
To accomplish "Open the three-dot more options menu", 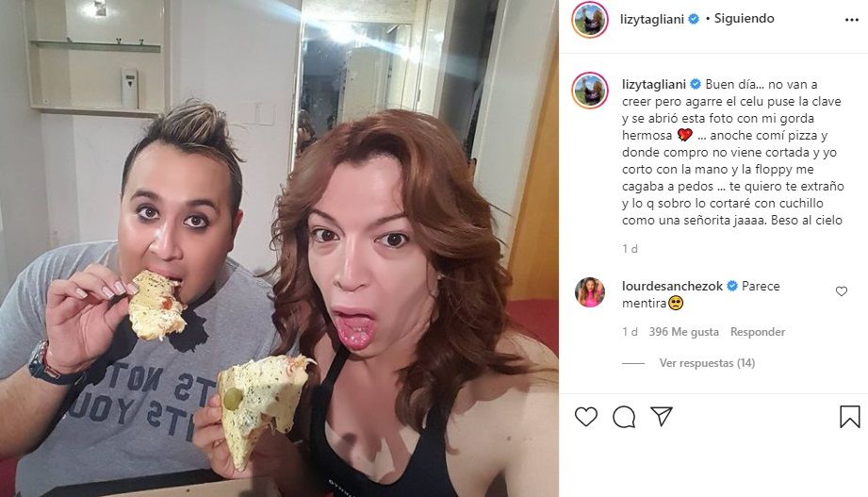I will pyautogui.click(x=852, y=20).
